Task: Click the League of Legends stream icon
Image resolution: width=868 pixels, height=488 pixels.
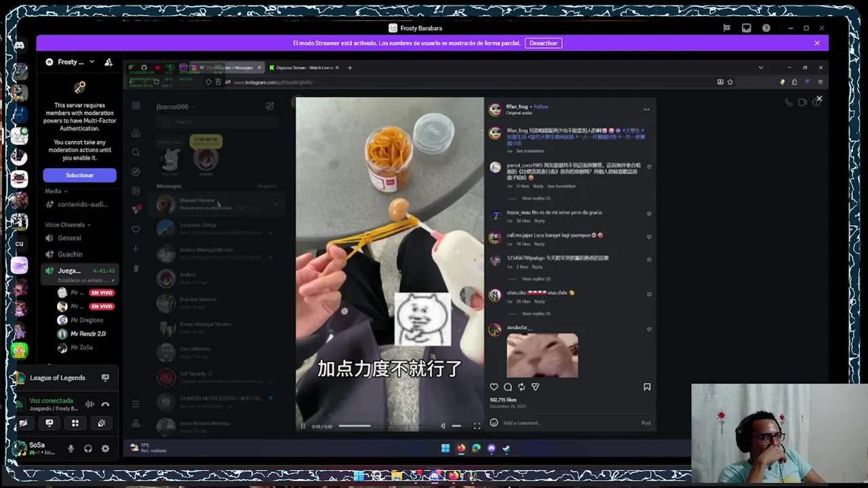Action: pyautogui.click(x=105, y=378)
